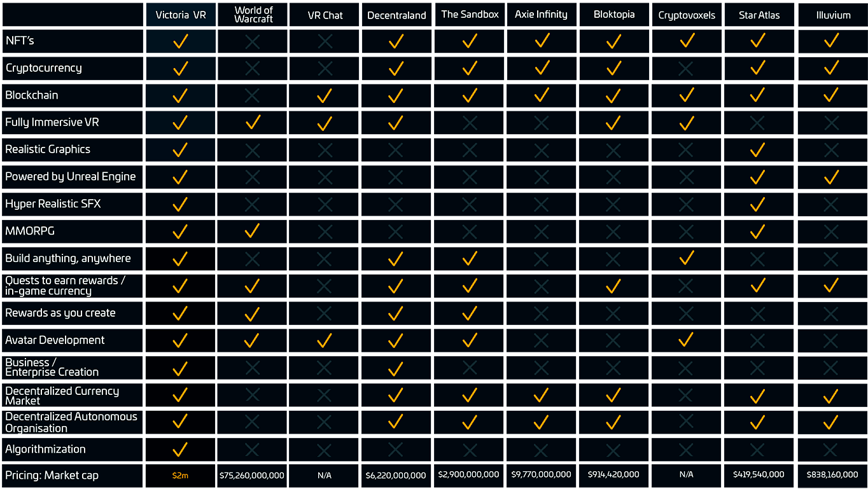Click the N/A market cap cell for VR Chat

(325, 474)
